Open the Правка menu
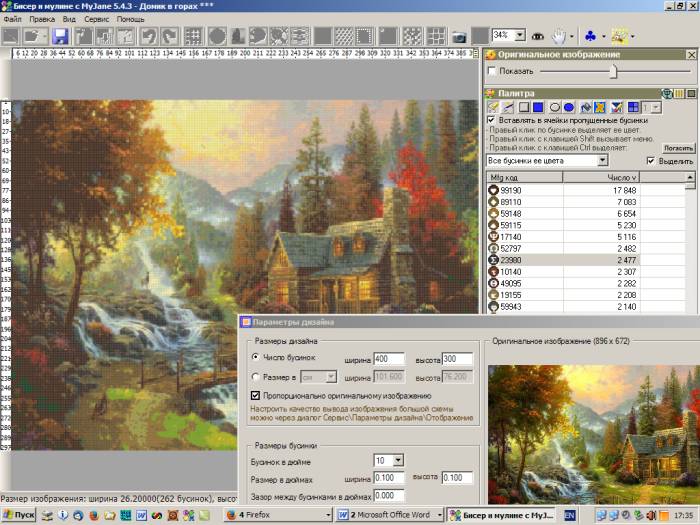 tap(42, 19)
